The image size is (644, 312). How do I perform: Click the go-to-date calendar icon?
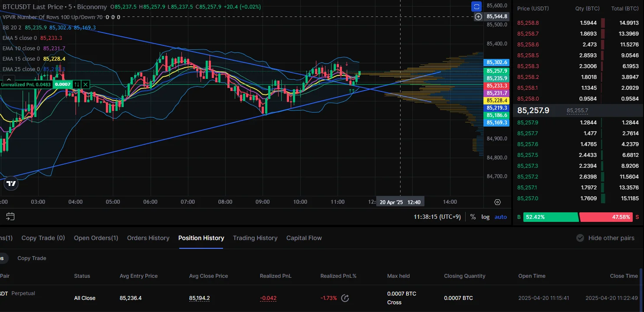click(10, 216)
